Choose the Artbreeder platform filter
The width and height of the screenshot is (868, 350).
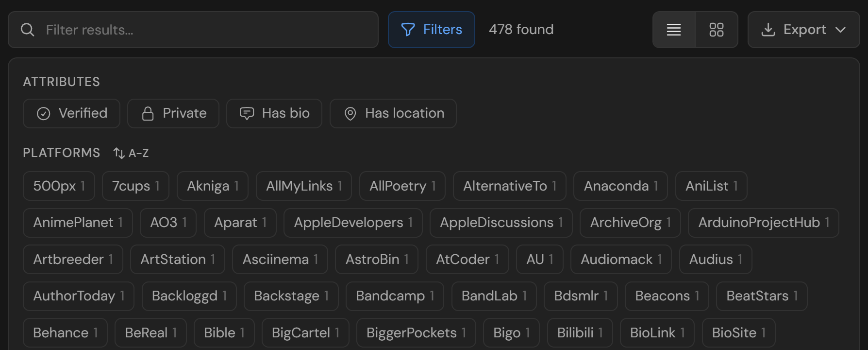[x=73, y=259]
